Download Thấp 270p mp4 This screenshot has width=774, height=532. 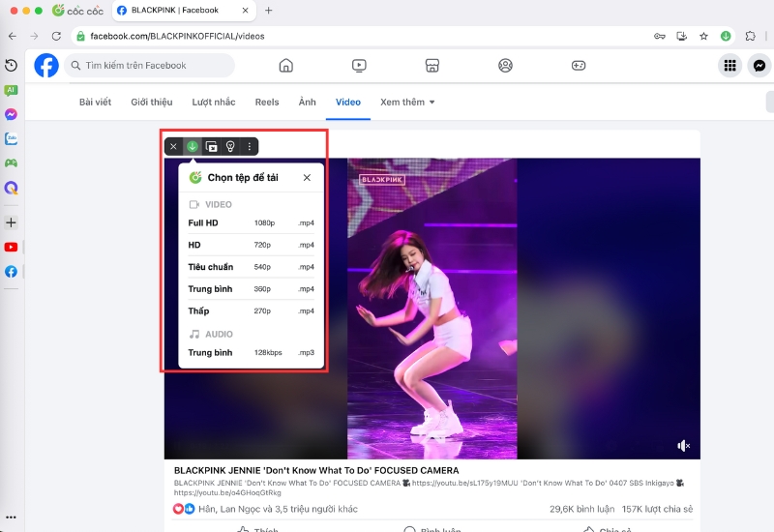pyautogui.click(x=251, y=310)
